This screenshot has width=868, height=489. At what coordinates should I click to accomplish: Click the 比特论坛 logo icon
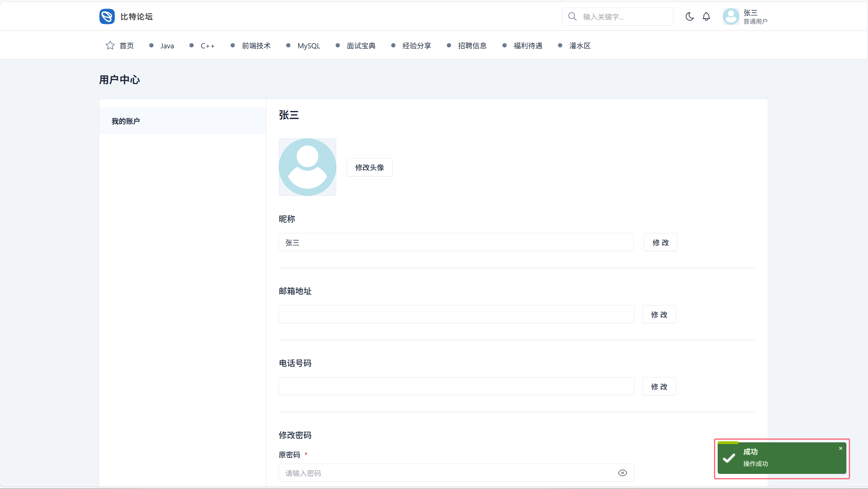coord(107,16)
